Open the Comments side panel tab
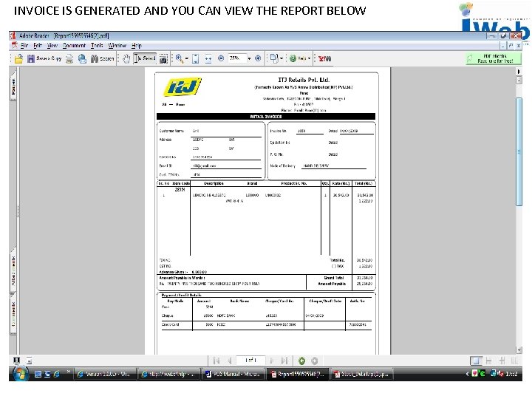Screen dimensions: 532x399 pos(13,314)
